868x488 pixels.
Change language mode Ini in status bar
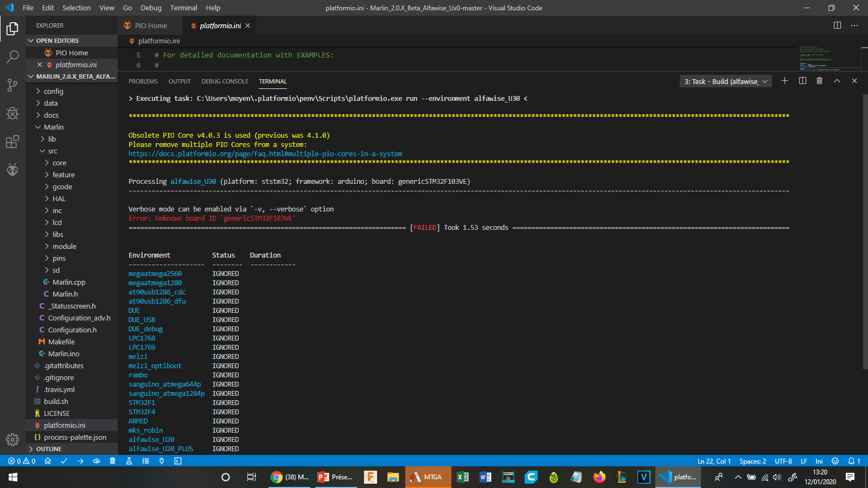point(819,461)
